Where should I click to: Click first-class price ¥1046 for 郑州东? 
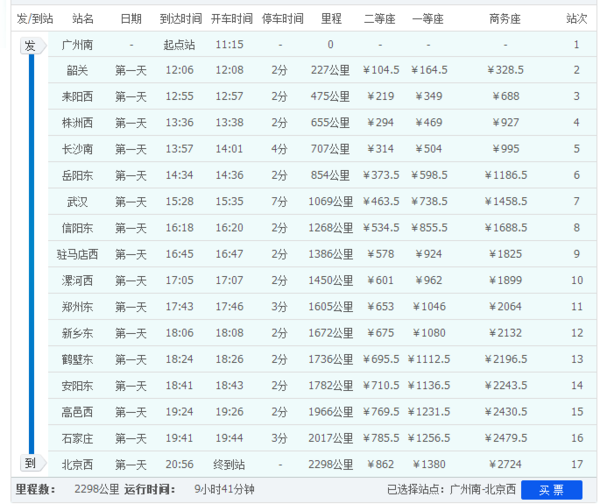click(x=429, y=307)
